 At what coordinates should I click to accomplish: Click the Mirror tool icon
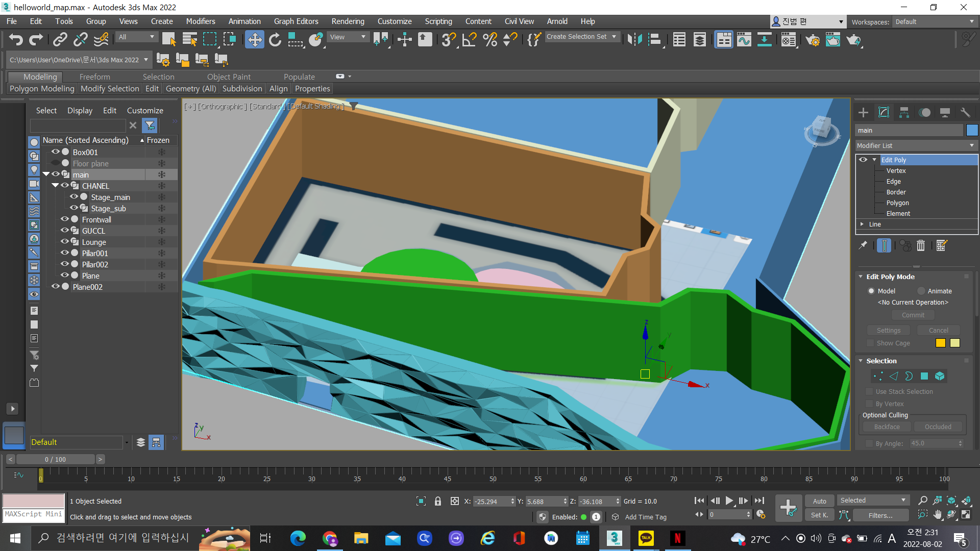pos(634,40)
